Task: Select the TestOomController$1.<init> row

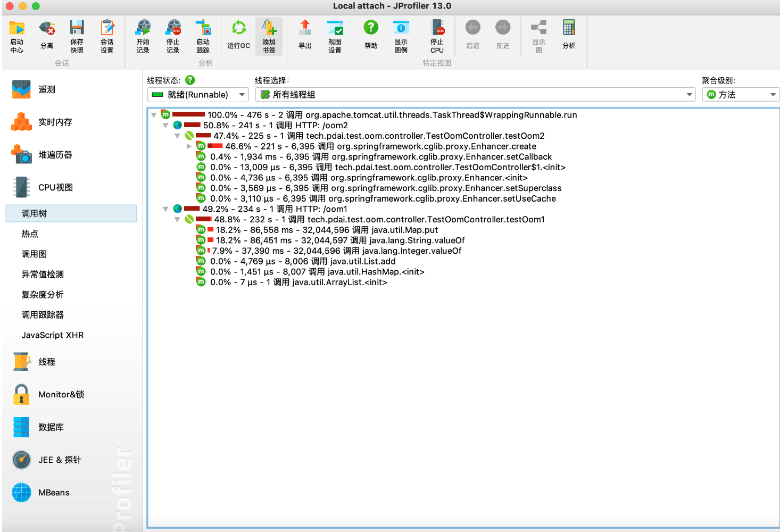Action: click(x=381, y=167)
